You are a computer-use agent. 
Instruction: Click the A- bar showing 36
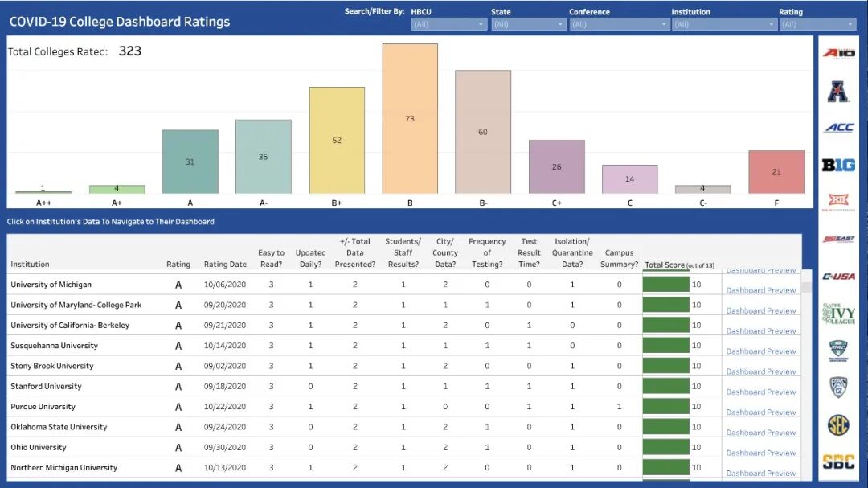coord(264,157)
